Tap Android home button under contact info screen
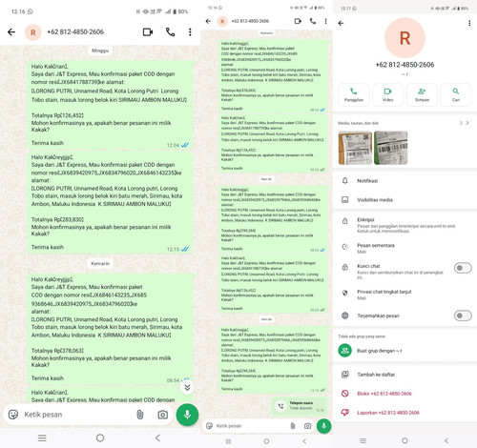The image size is (477, 448). (x=404, y=440)
